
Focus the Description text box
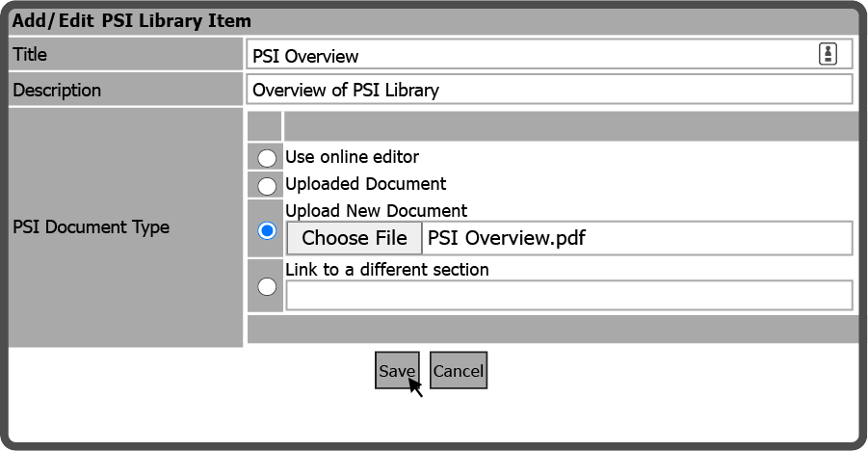549,90
